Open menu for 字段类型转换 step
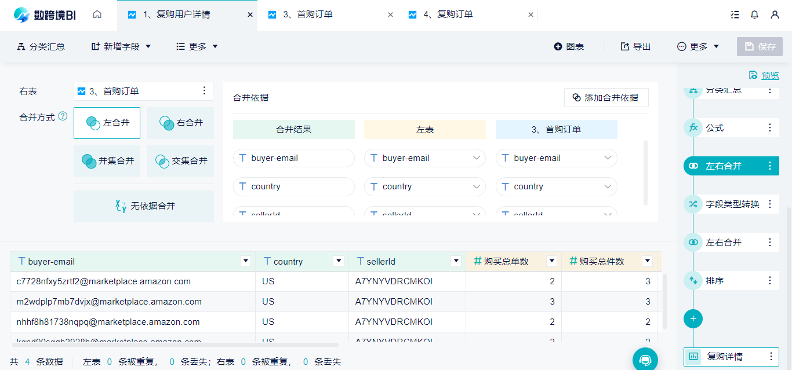 (x=770, y=204)
